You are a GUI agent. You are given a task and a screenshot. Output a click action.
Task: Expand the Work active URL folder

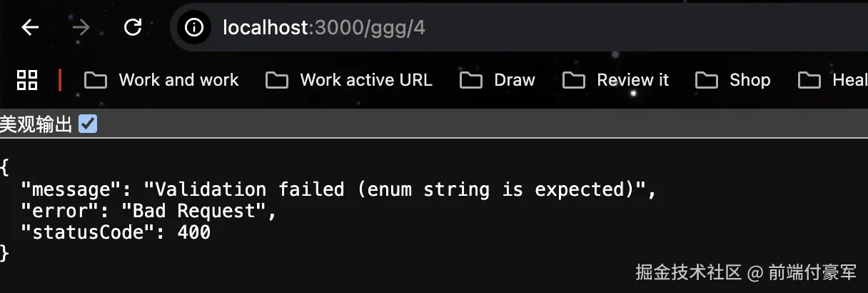[349, 80]
